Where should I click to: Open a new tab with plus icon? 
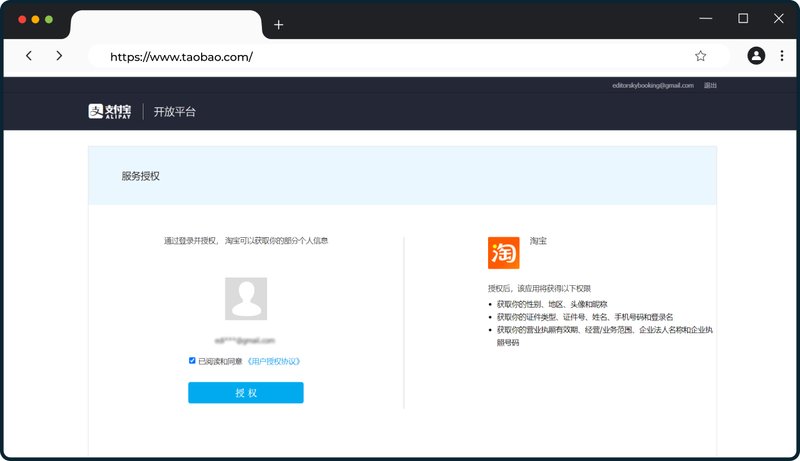[x=279, y=24]
